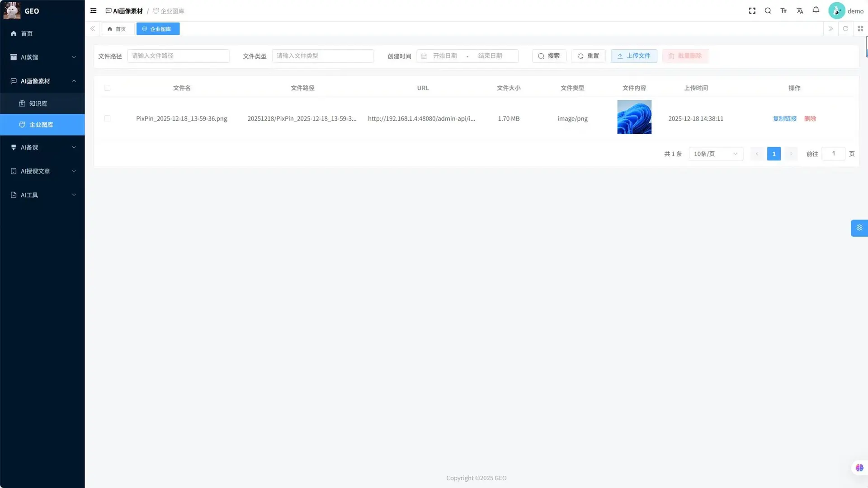
Task: Expand the AI工具 sidebar menu
Action: (42, 195)
